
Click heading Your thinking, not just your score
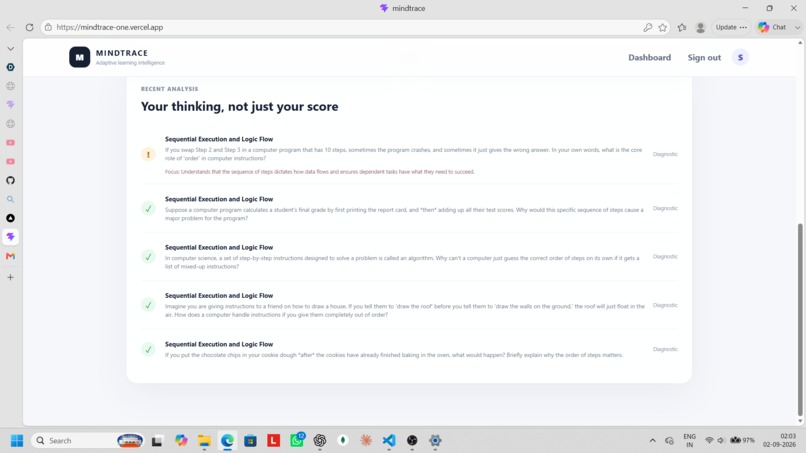tap(240, 106)
